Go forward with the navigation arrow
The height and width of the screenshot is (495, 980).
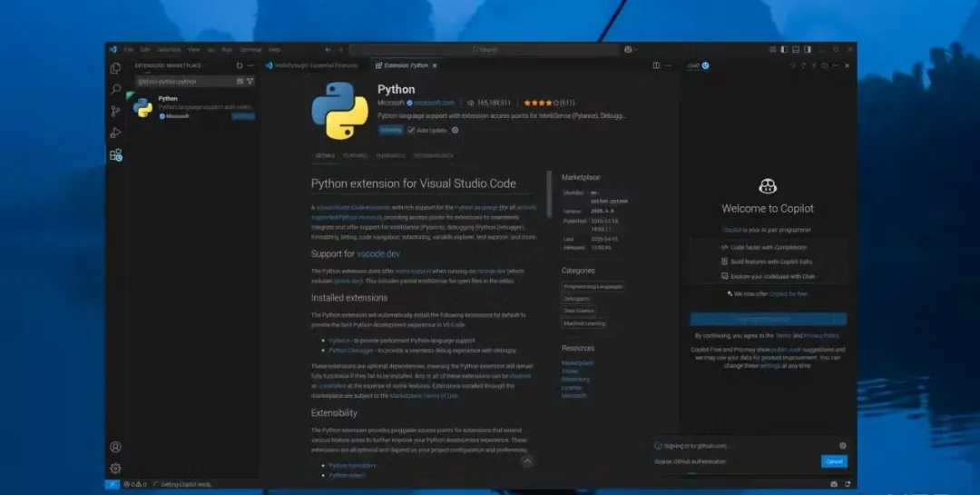point(340,49)
